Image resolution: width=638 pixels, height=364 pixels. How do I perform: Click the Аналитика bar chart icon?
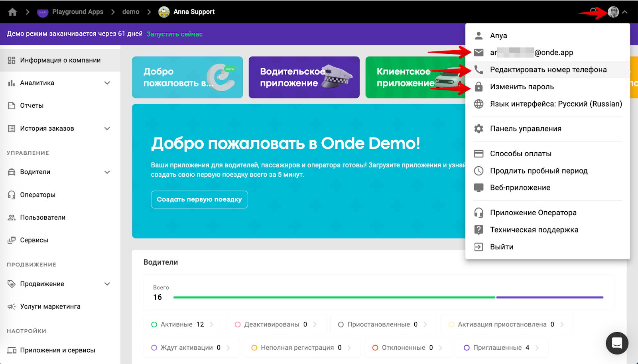click(x=12, y=83)
